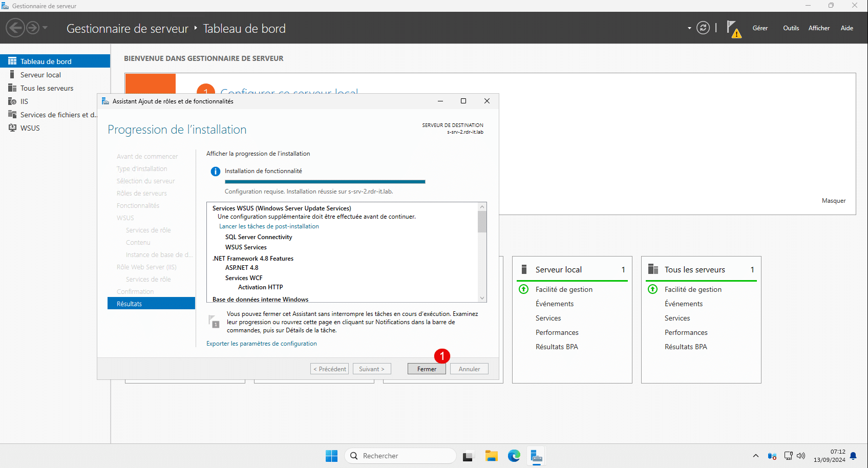Screen dimensions: 868x468
Task: Select Tableau de bord in the sidebar
Action: click(x=55, y=61)
